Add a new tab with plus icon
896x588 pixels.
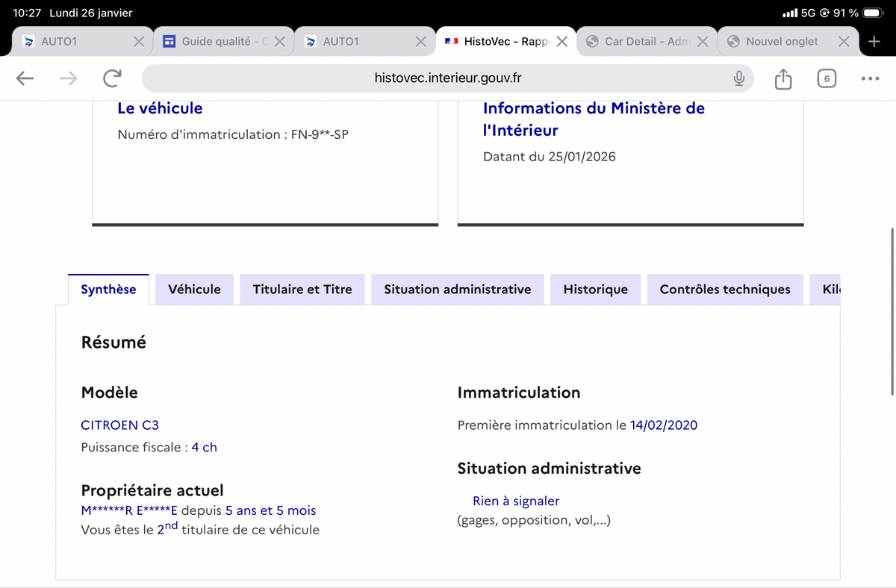click(874, 42)
